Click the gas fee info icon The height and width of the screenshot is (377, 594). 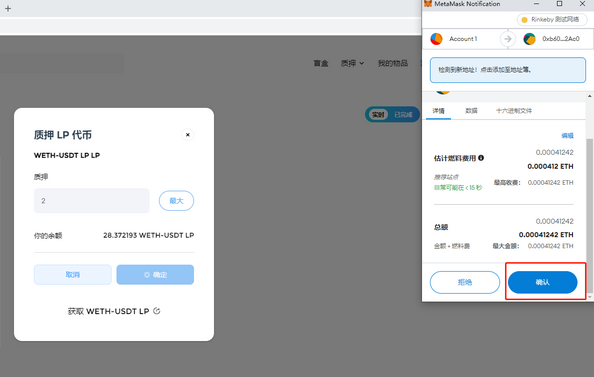coord(481,158)
